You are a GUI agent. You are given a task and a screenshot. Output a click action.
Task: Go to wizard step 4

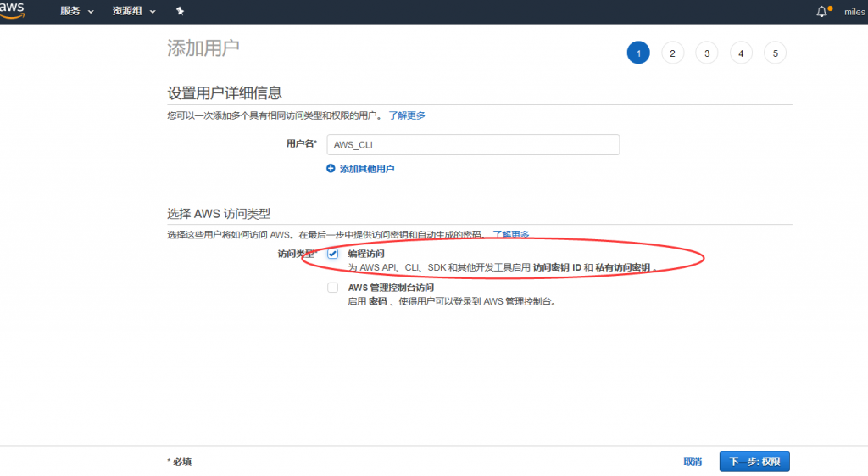tap(741, 53)
